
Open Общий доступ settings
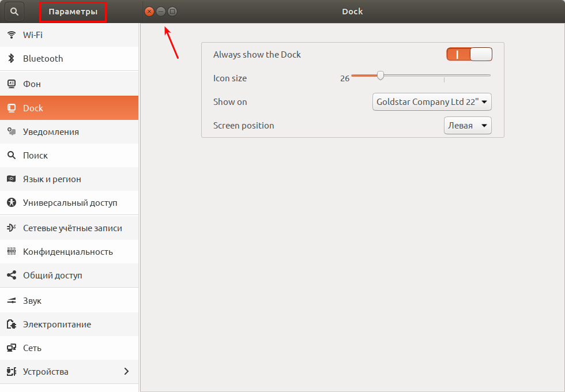(69, 276)
